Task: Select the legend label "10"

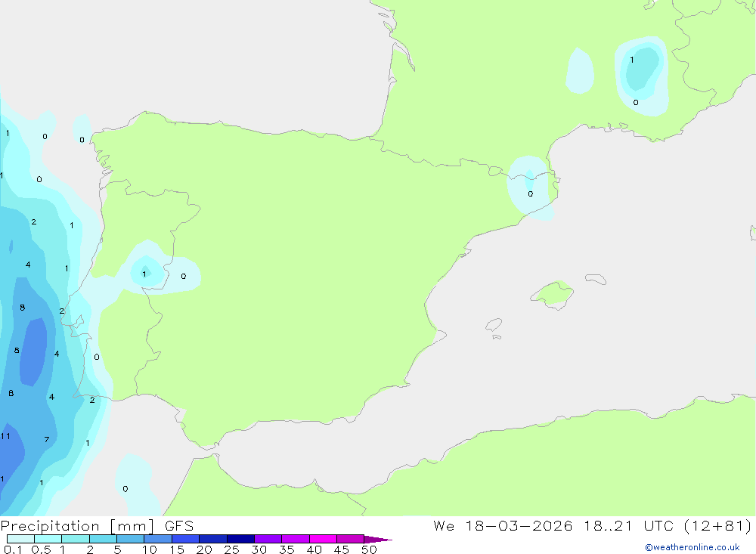Action: [150, 549]
